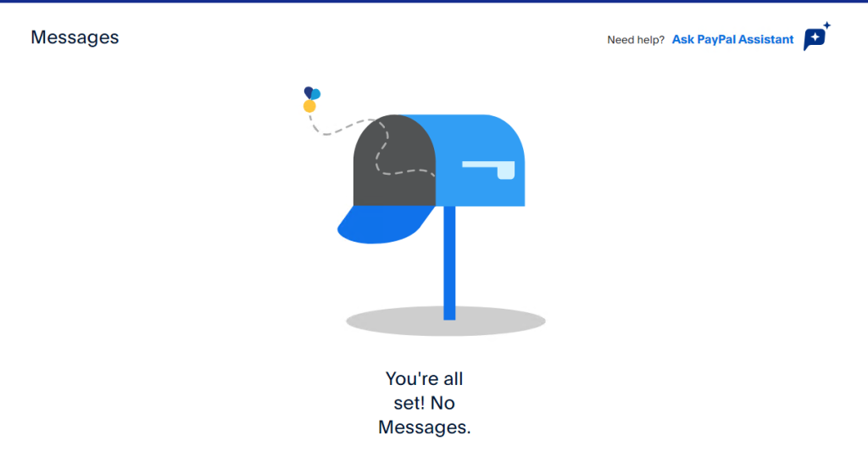Click the "Messages." line of empty-state text
The image size is (868, 452).
[x=424, y=427]
